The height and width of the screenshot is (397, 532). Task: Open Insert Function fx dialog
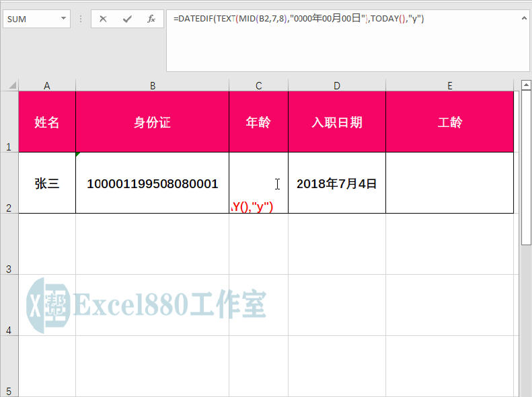coord(151,19)
